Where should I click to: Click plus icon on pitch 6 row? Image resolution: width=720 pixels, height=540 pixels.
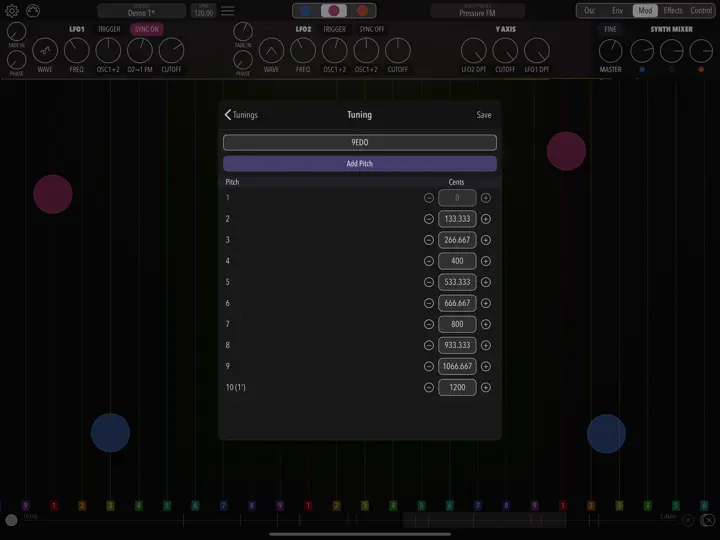coord(486,303)
